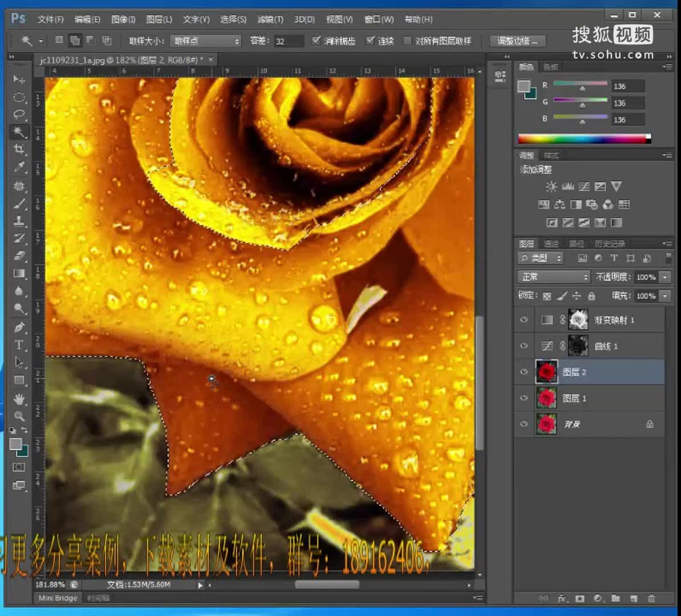Expand the layer opacity 100% dropdown
Viewport: 681px width, 616px height.
(x=665, y=277)
